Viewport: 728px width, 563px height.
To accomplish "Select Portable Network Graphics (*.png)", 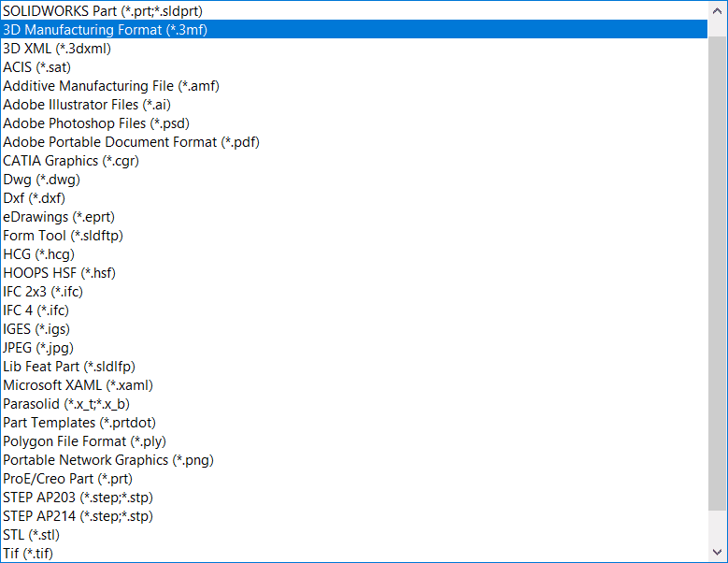I will (354, 460).
